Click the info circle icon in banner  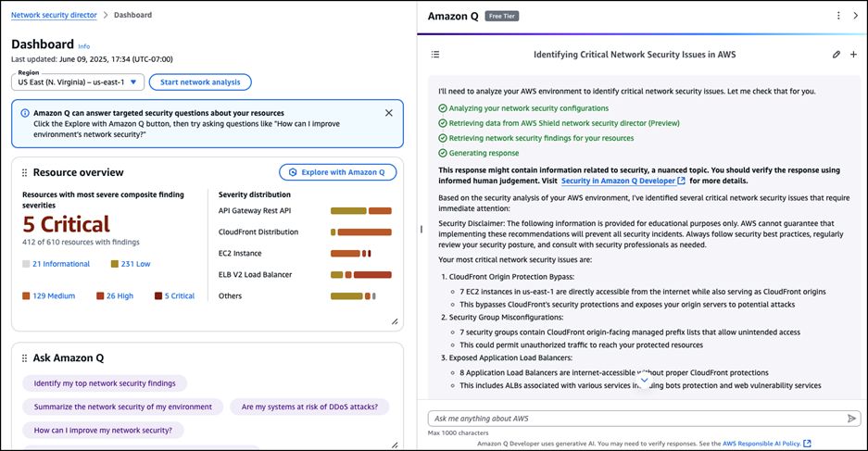click(x=25, y=113)
